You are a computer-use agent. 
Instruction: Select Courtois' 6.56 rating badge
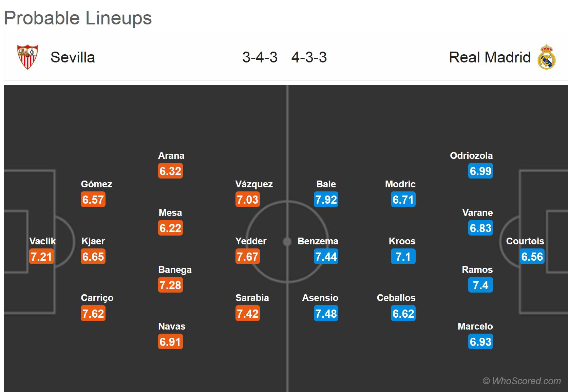point(532,257)
